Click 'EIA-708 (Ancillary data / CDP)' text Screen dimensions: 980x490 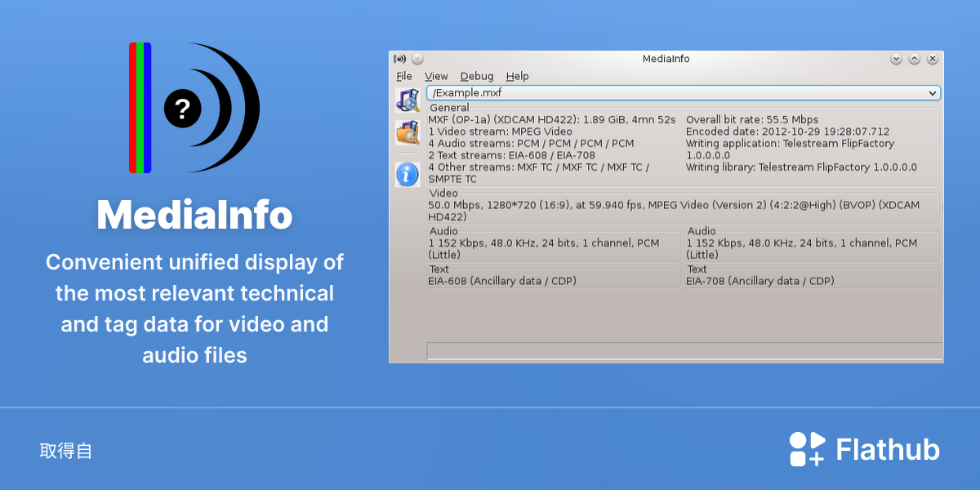point(760,281)
